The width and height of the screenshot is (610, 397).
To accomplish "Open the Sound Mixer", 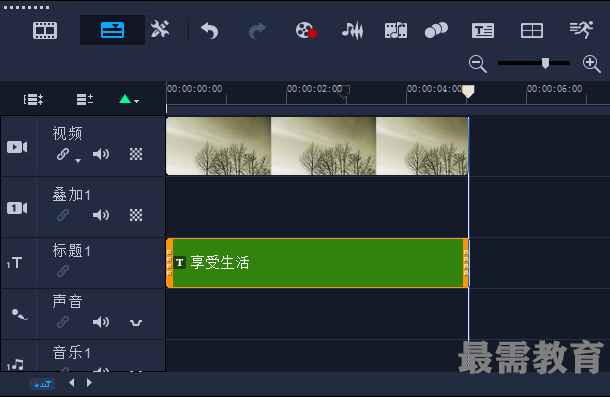I will coord(352,30).
